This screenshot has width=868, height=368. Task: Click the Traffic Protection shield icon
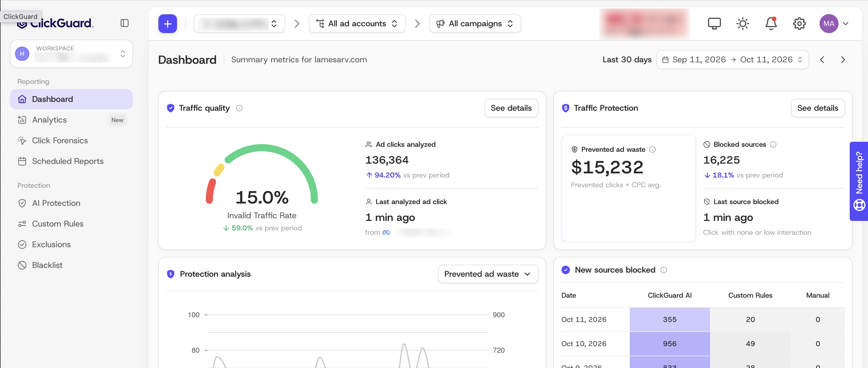pyautogui.click(x=565, y=108)
